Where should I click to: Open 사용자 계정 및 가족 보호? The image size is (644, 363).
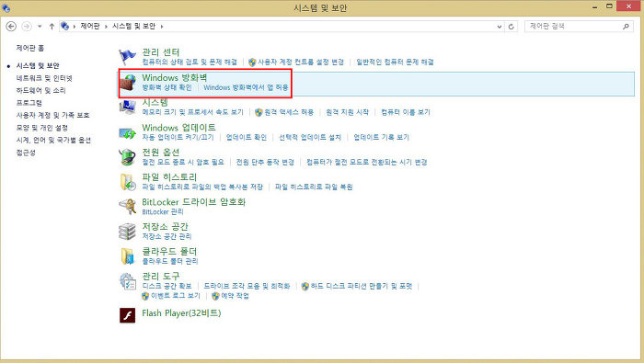[53, 115]
